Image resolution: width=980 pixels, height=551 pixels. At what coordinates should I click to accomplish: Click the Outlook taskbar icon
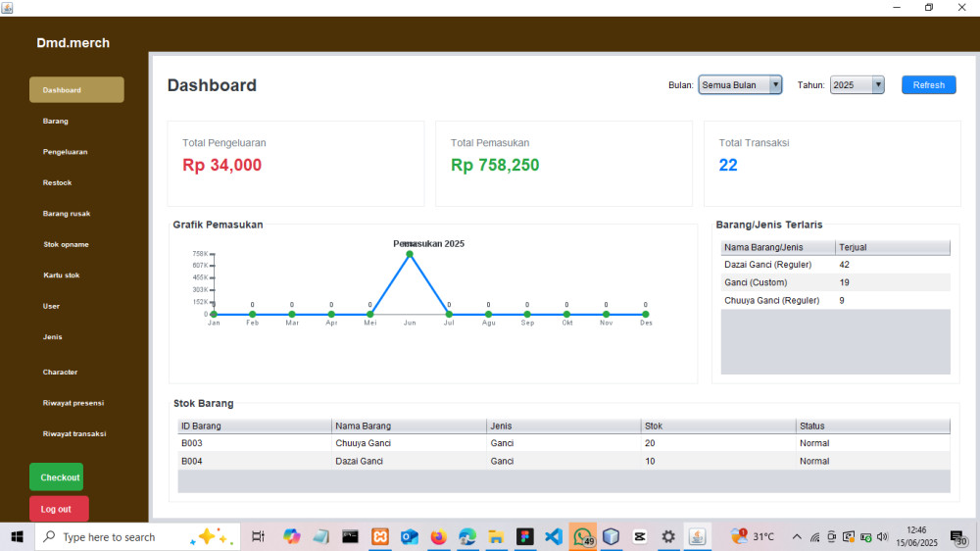click(409, 536)
